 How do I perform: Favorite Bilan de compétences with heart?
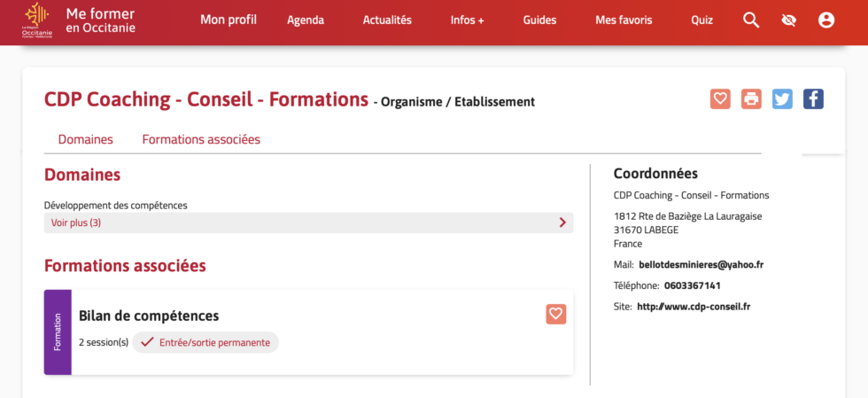coord(556,315)
